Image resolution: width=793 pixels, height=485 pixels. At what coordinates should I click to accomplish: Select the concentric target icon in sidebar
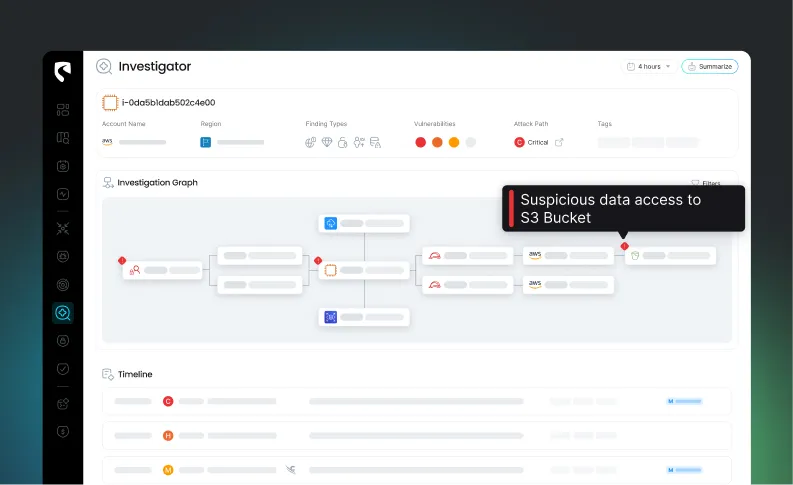63,285
